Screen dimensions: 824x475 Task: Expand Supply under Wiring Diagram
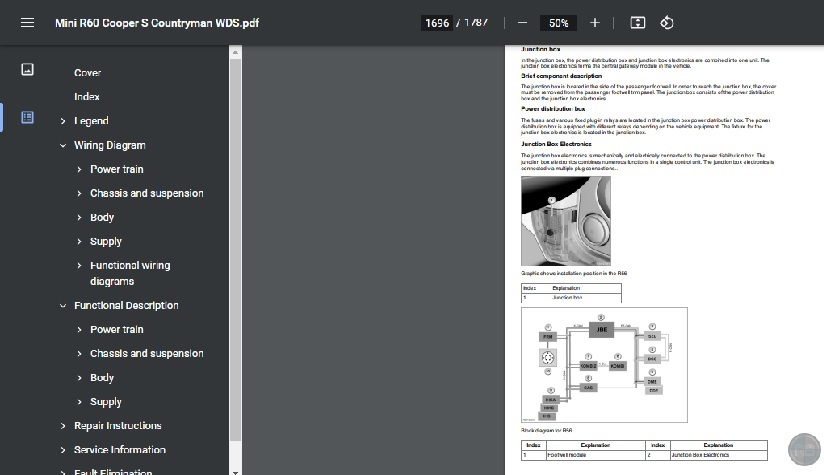coord(79,242)
